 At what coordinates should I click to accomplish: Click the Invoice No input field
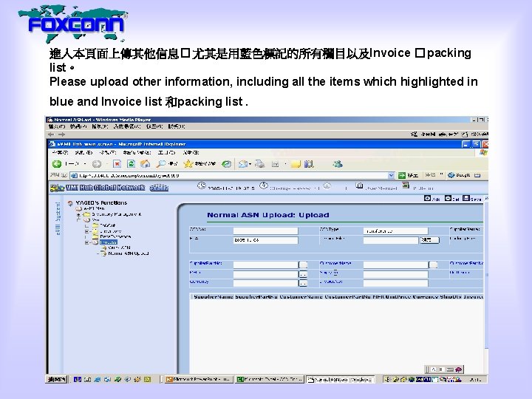[x=395, y=282]
